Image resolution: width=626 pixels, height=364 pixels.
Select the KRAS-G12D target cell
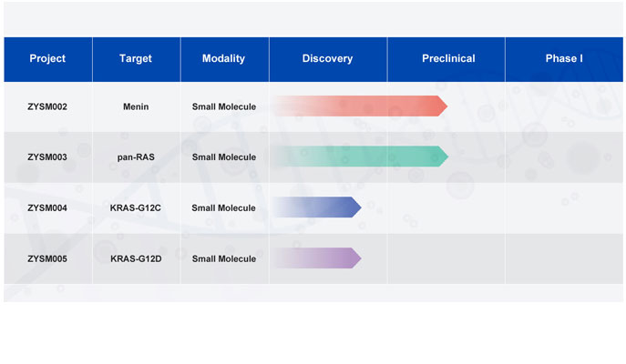[136, 258]
